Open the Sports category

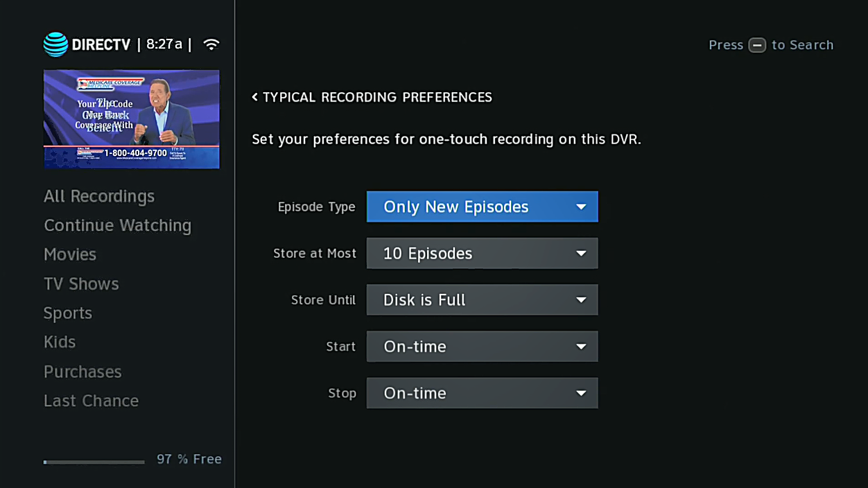point(67,313)
